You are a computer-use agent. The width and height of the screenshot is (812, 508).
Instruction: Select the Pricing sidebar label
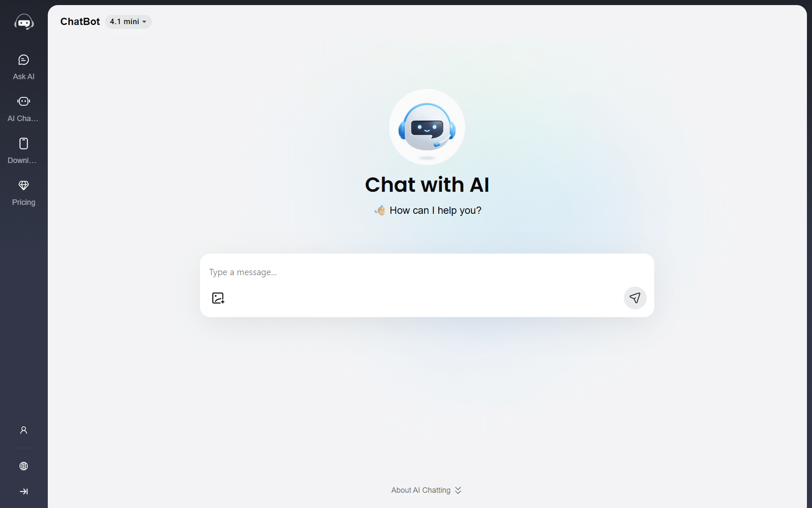[24, 202]
